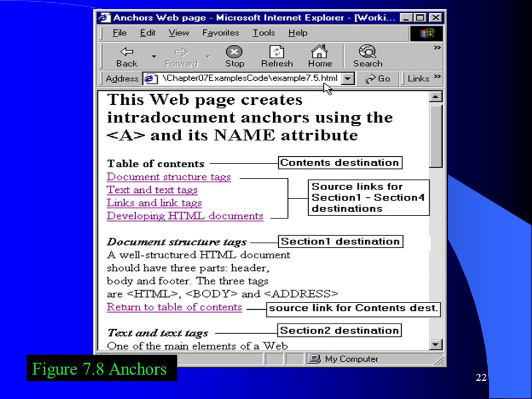Open the Help menu

pos(298,33)
